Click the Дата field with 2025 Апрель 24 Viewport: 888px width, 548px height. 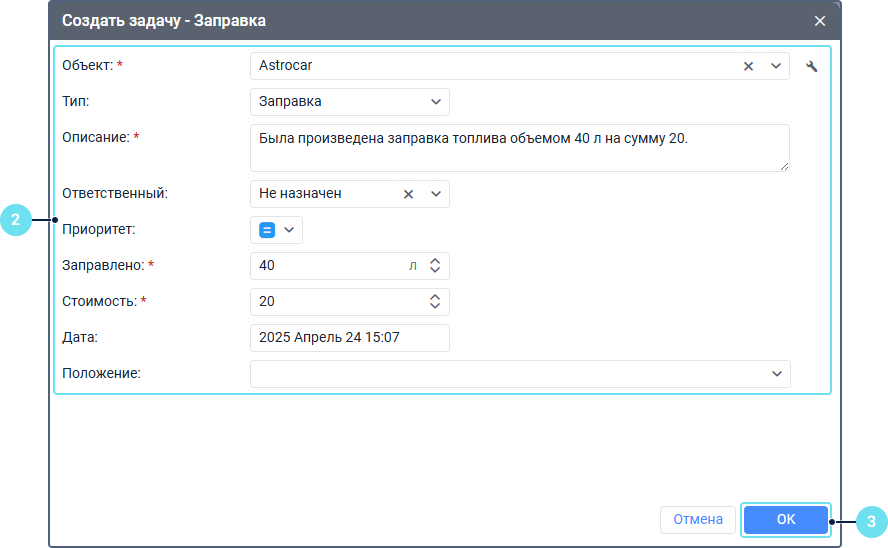click(x=350, y=338)
